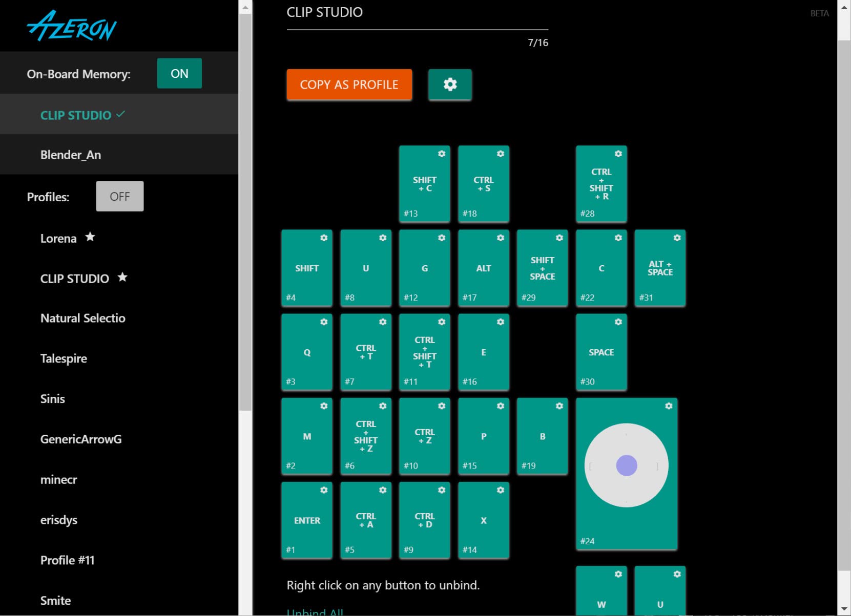
Task: Open gear settings on button #22 C
Action: coord(618,238)
